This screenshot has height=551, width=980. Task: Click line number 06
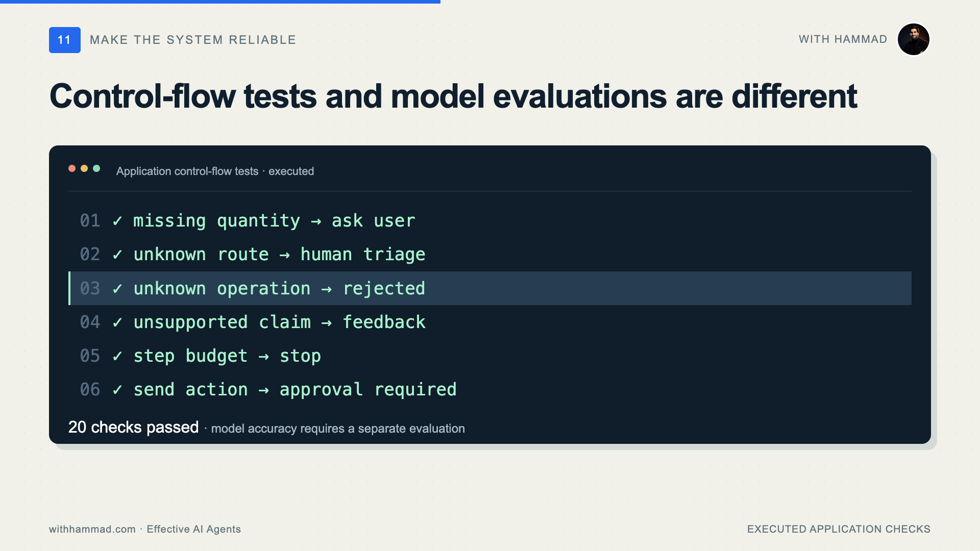click(x=90, y=390)
